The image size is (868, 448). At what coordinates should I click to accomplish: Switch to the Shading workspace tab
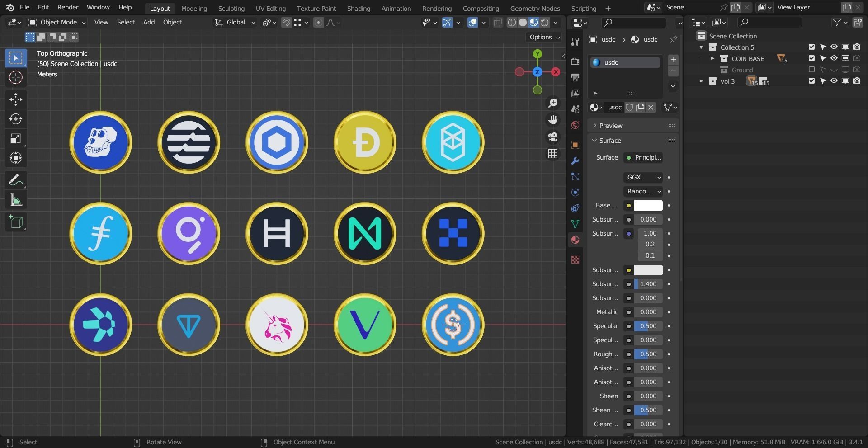[x=358, y=9]
